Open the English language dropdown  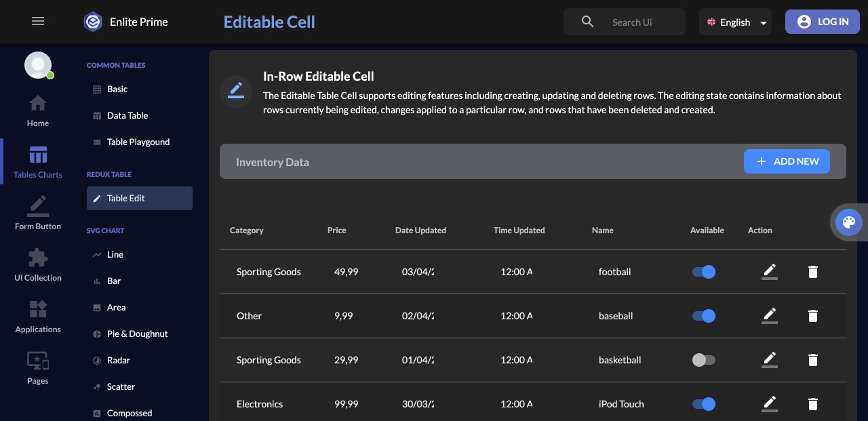pos(736,22)
